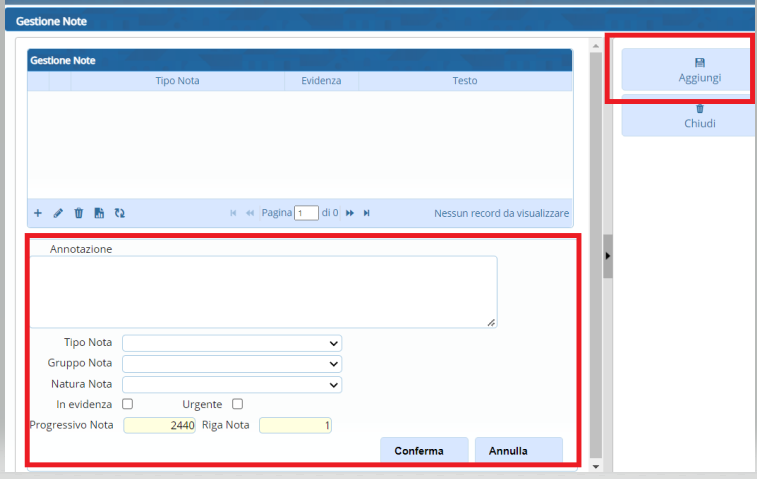Screen dimensions: 757x479
Task: Open the Natura Nota dropdown list
Action: click(232, 385)
